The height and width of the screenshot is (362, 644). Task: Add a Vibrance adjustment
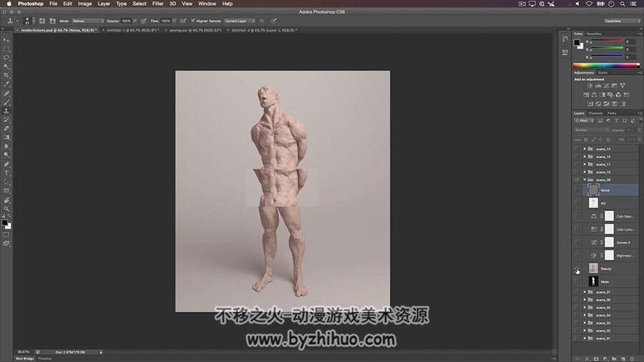[x=623, y=86]
